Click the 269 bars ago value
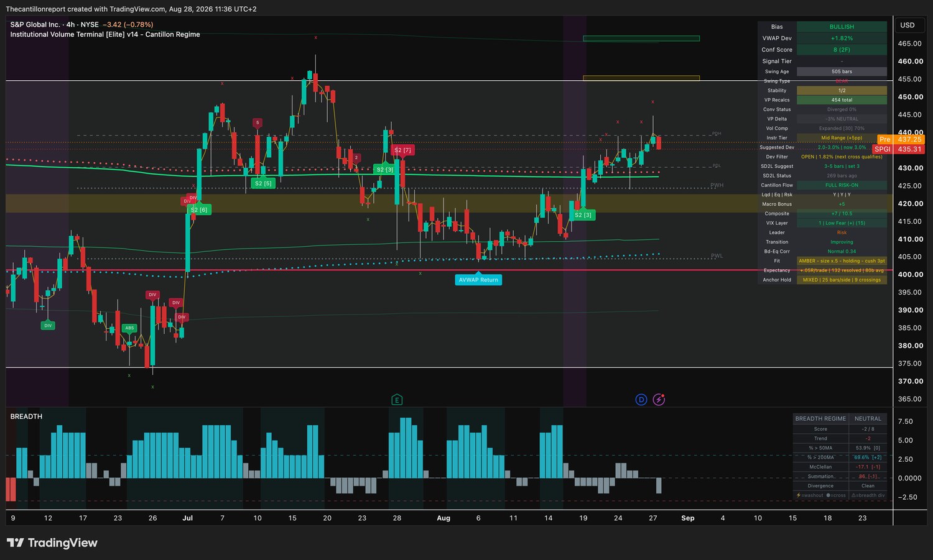 tap(842, 176)
